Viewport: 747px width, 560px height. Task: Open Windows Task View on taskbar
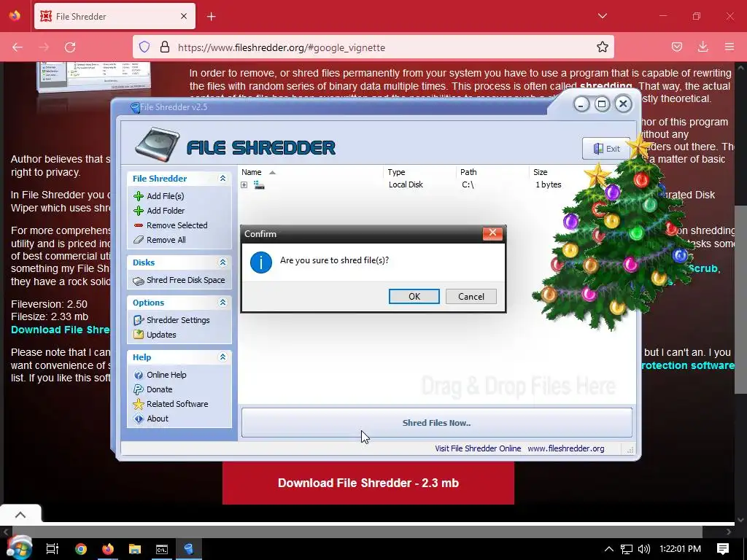point(53,549)
